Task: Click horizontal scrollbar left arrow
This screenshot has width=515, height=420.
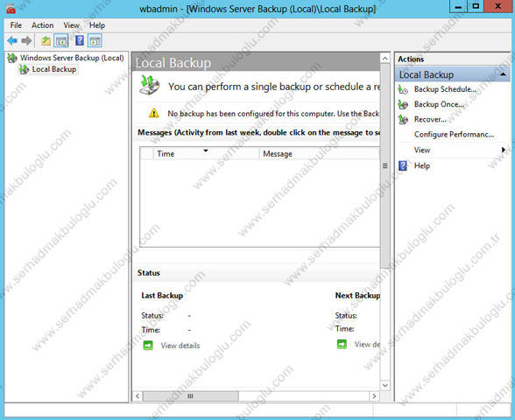Action: (138, 396)
